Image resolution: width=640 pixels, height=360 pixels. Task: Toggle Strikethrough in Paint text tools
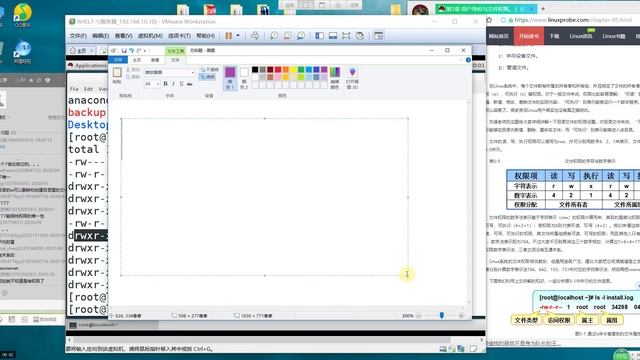[189, 84]
